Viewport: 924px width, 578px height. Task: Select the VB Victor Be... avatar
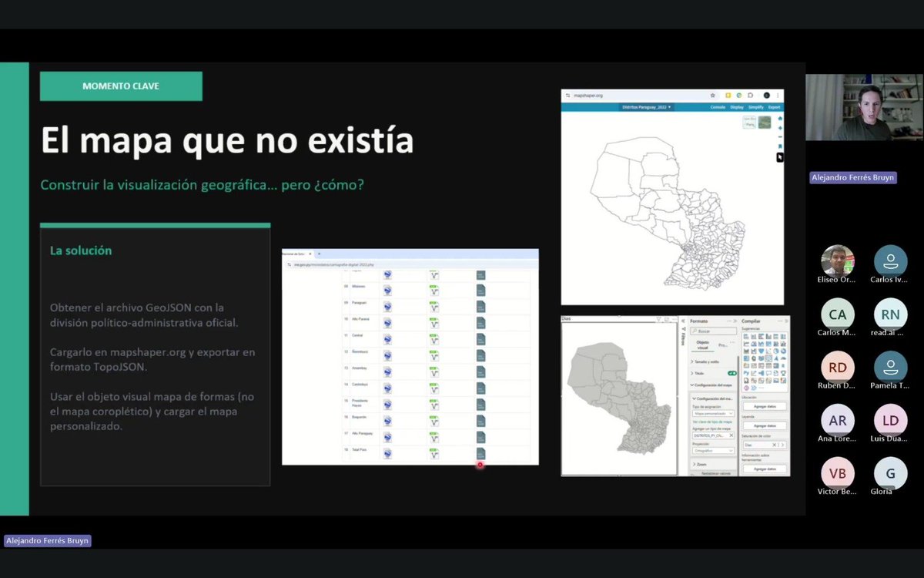[x=837, y=473]
